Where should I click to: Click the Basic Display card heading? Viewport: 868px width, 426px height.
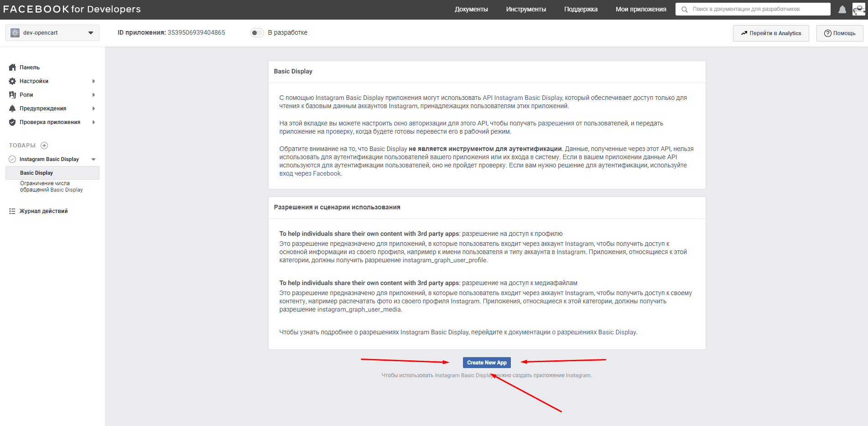293,72
